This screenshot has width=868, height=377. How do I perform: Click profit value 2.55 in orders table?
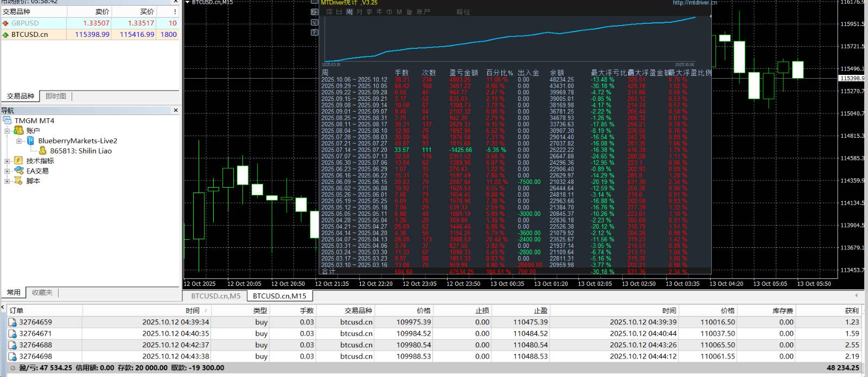click(x=852, y=345)
